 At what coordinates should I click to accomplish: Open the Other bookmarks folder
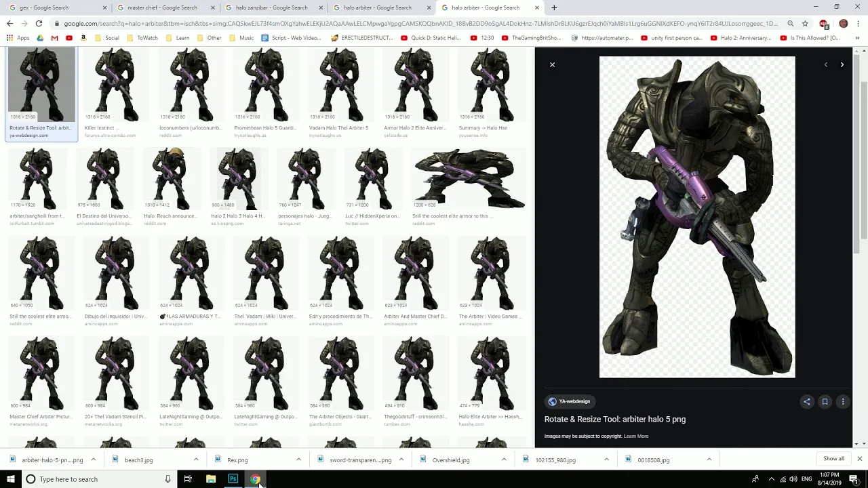coord(209,38)
